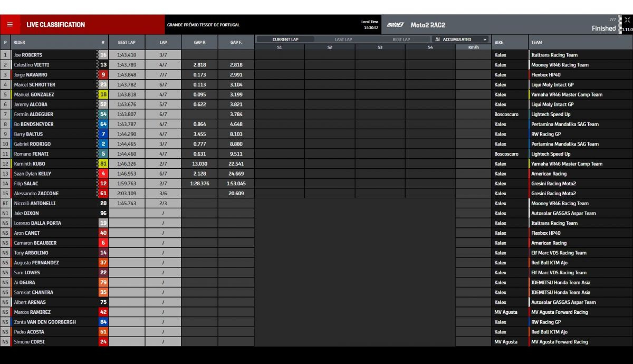The image size is (633, 364).
Task: Click the Flexbox HP40 team in Navarro's row
Action: click(x=546, y=74)
